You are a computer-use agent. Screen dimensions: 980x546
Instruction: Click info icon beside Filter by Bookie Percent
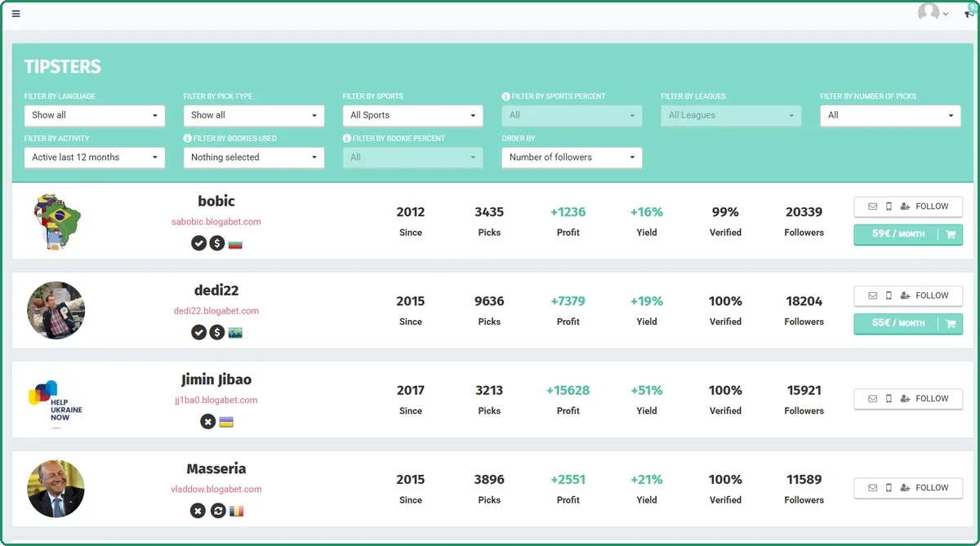[x=346, y=139]
